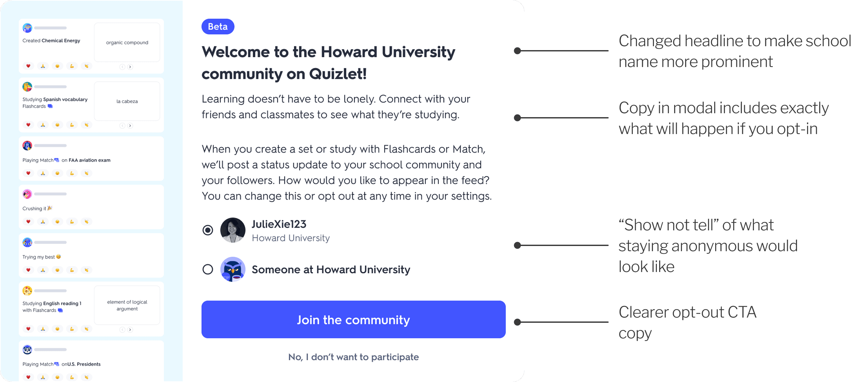Add praying hands reaction to Crushing it post
The height and width of the screenshot is (382, 868).
coord(43,222)
